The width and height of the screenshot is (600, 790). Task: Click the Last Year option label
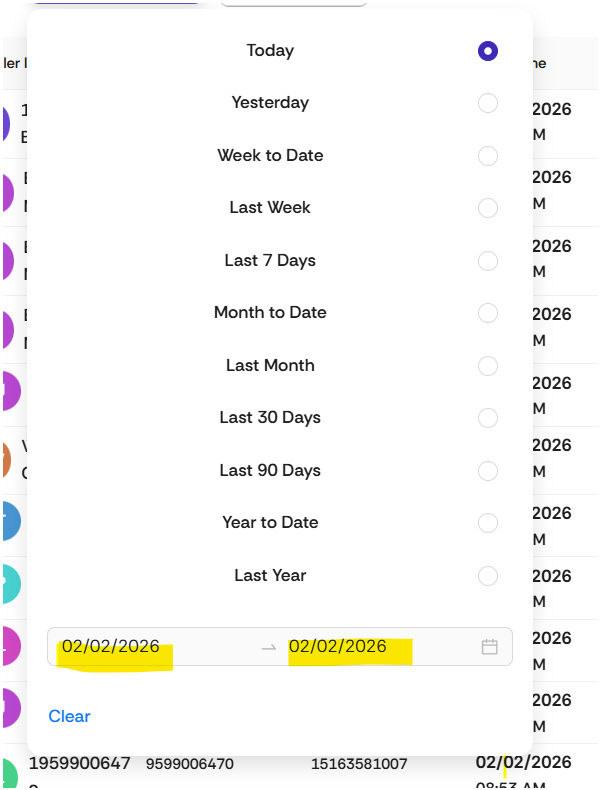pyautogui.click(x=270, y=576)
